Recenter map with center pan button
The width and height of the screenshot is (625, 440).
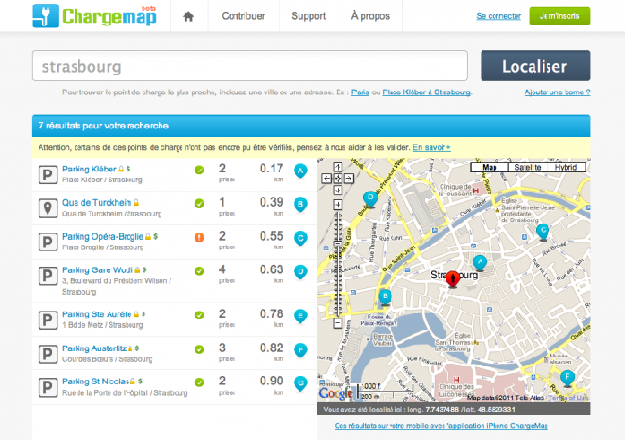click(338, 178)
